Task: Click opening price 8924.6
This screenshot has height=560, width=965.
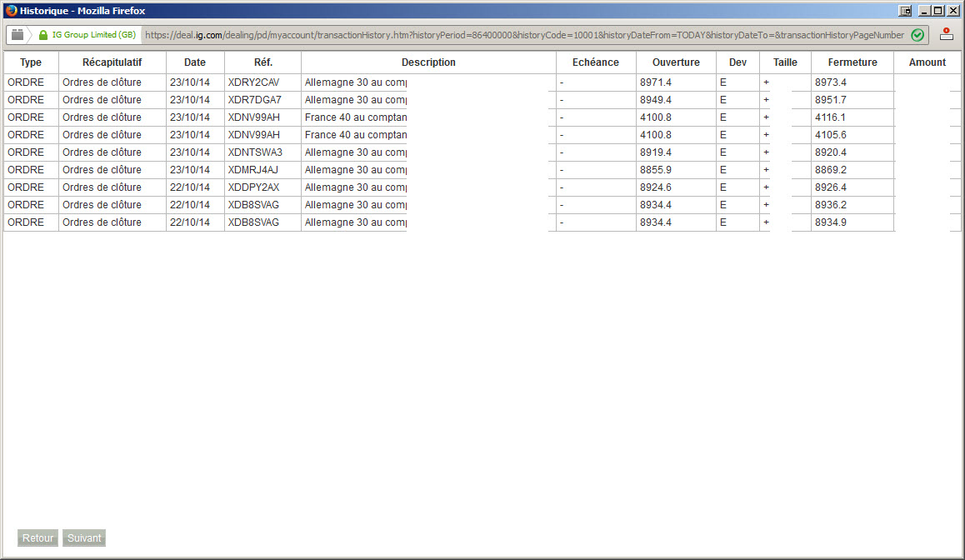Action: [x=656, y=187]
